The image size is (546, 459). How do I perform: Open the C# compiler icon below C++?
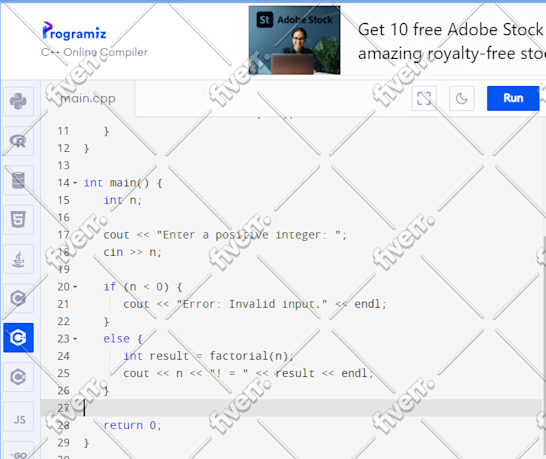pos(18,377)
